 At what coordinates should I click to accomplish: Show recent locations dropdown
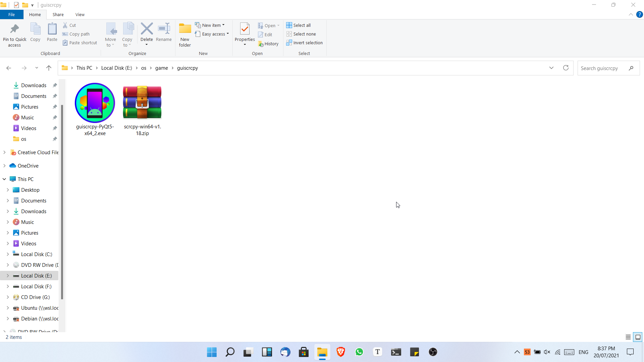(37, 68)
